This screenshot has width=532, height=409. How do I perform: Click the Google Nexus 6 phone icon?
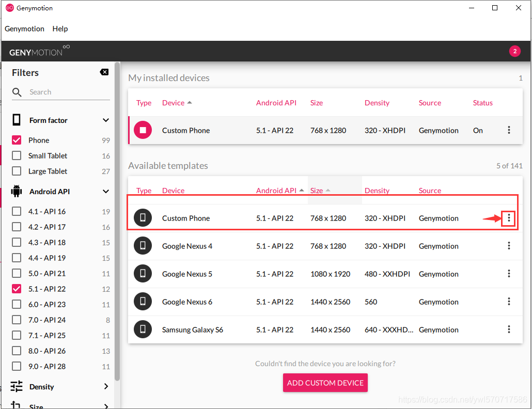pos(143,301)
